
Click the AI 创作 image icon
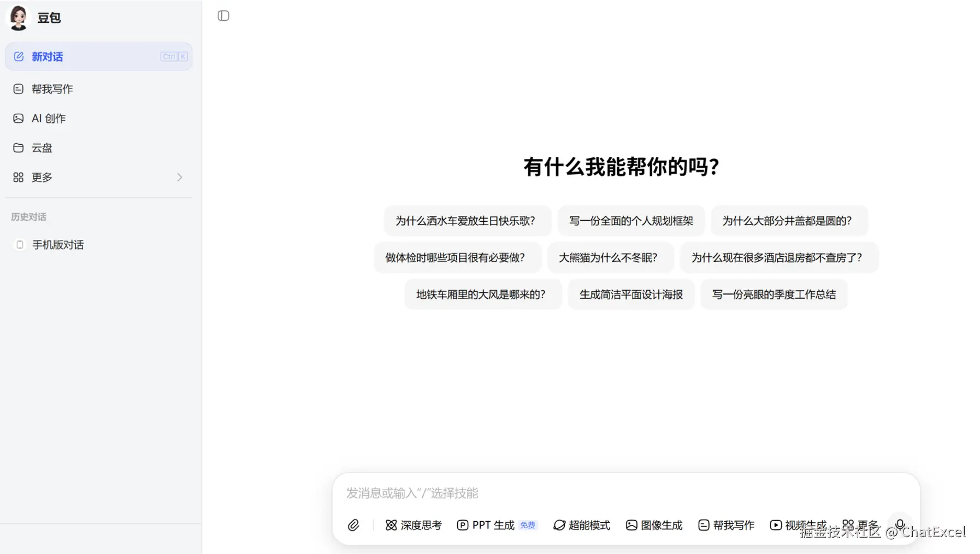pos(19,118)
